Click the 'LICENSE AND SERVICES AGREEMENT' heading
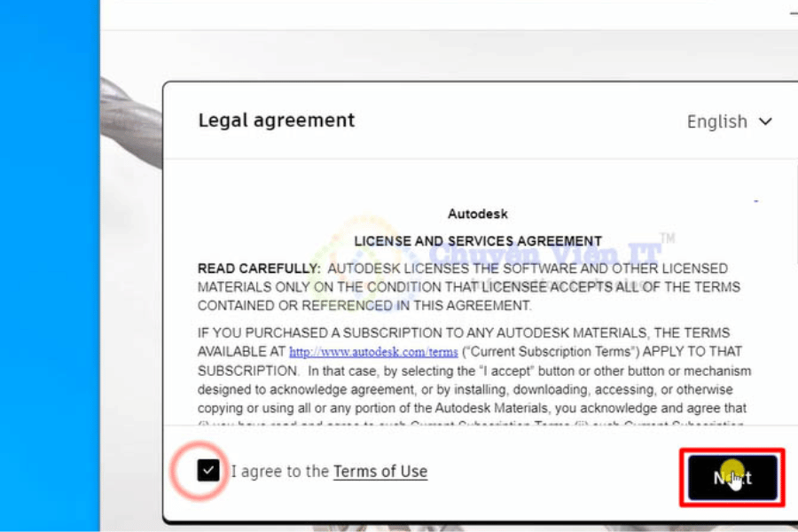The height and width of the screenshot is (532, 798). point(478,241)
